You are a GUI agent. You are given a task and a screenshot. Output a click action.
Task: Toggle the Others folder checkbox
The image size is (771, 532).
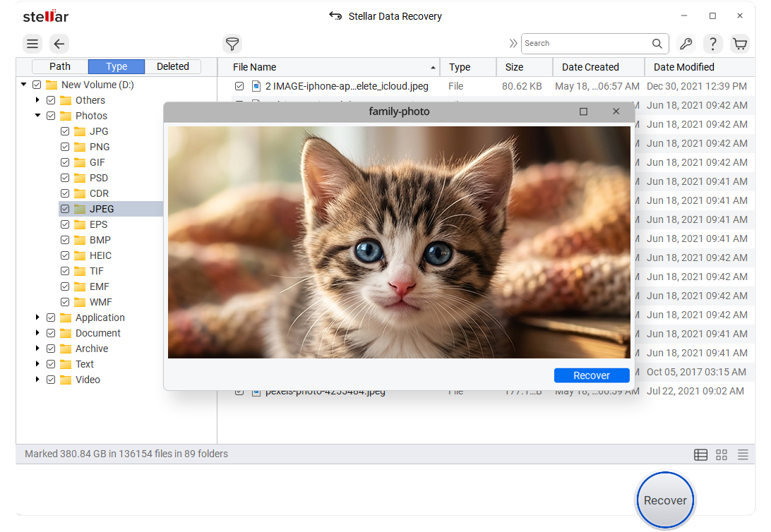[x=51, y=100]
